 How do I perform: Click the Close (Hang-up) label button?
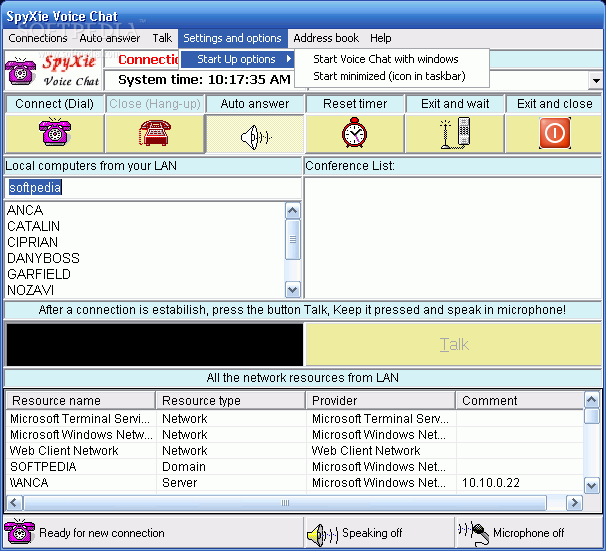click(x=155, y=104)
